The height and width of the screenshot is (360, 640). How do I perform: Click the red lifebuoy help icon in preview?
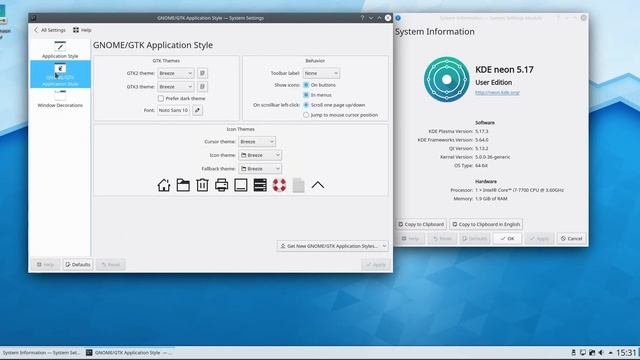coord(279,185)
